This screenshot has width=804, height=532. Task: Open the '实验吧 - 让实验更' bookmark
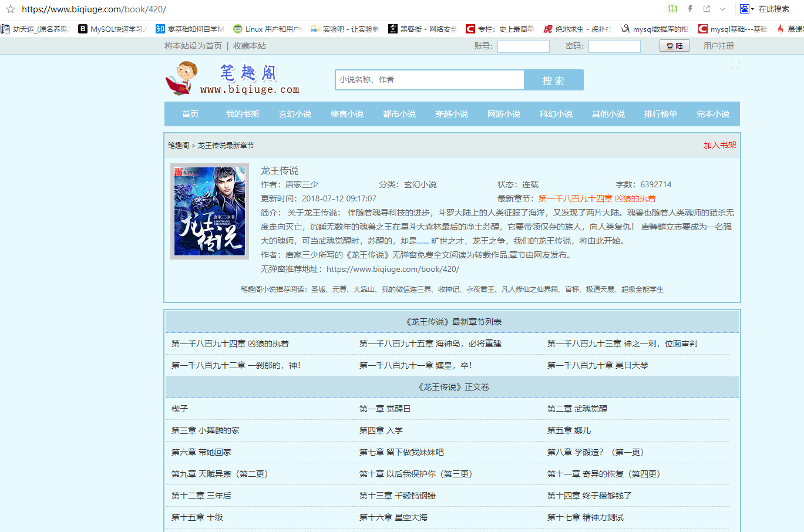point(345,29)
